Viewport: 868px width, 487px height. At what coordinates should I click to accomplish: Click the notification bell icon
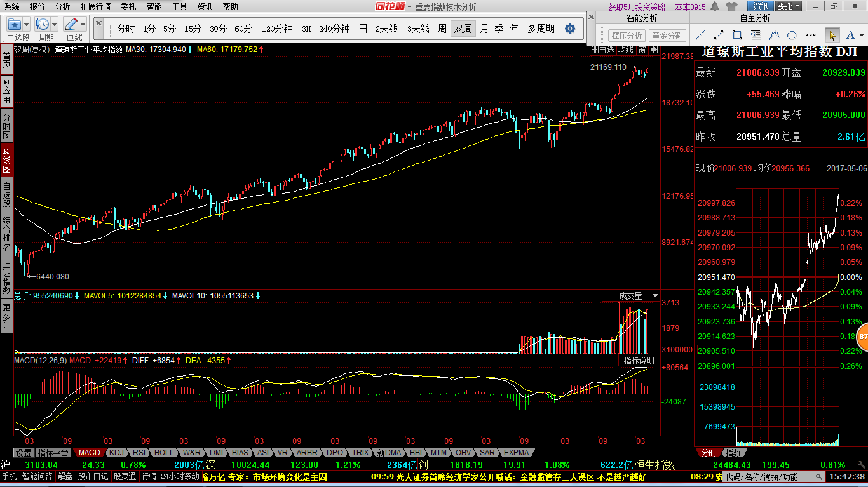point(715,6)
